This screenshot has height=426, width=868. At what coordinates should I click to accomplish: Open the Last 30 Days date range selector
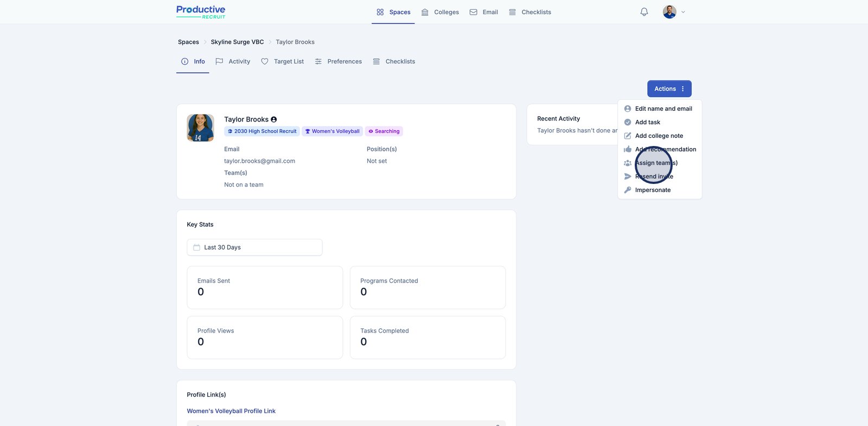click(254, 247)
